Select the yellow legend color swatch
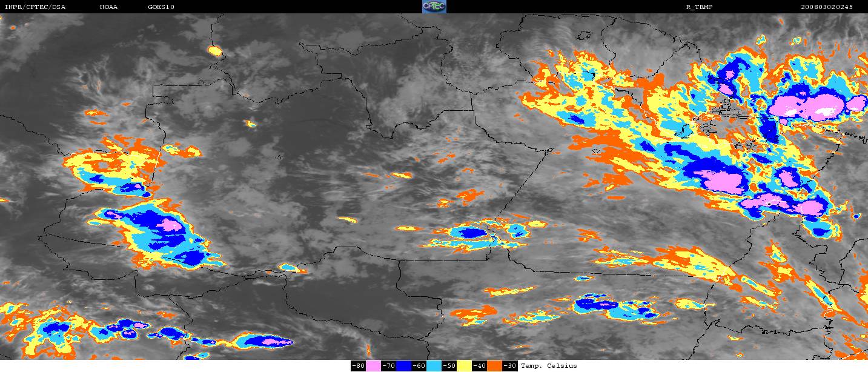Image resolution: width=868 pixels, height=372 pixels. 464,366
